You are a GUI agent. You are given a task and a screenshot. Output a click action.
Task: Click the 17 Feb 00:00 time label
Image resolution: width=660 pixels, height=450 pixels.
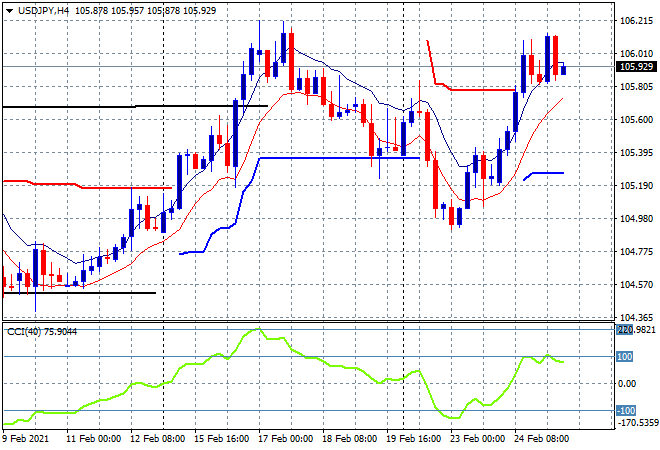click(x=285, y=439)
